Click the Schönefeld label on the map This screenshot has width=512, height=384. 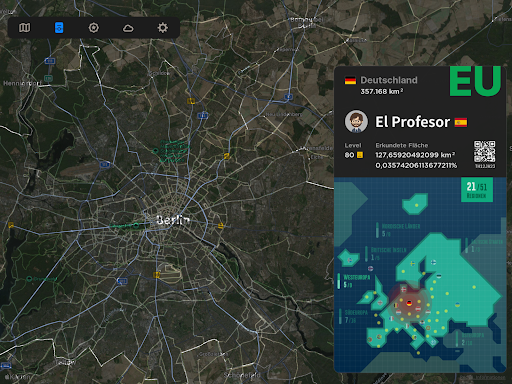coord(242,375)
